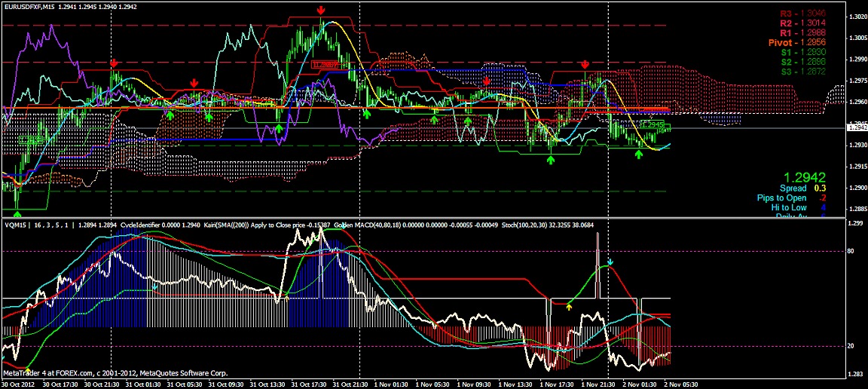Select the yellow up arrow beside the indicator's white spike
The image size is (868, 389).
569,305
